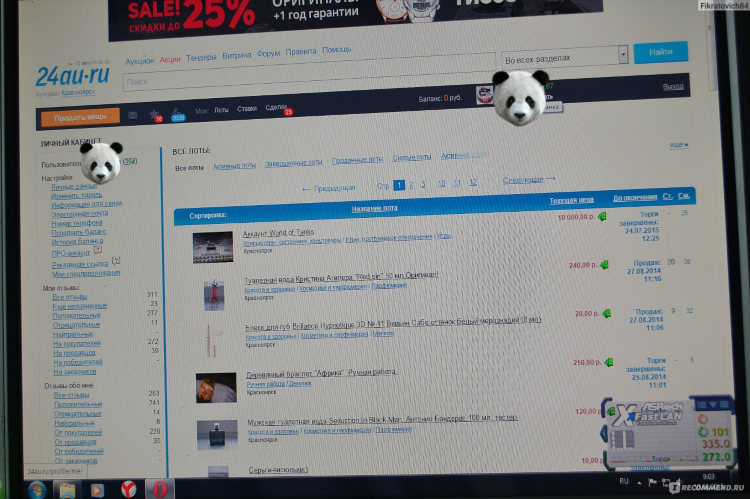Viewport: 750px width, 499px height.
Task: Open the Аукцион menu item
Action: pyautogui.click(x=140, y=61)
